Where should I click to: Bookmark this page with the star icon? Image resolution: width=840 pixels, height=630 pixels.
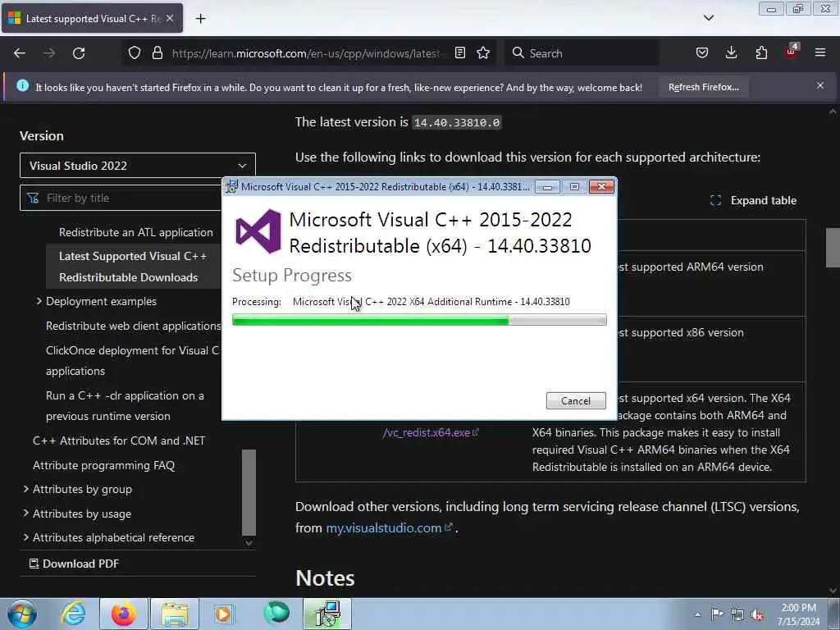coord(483,52)
